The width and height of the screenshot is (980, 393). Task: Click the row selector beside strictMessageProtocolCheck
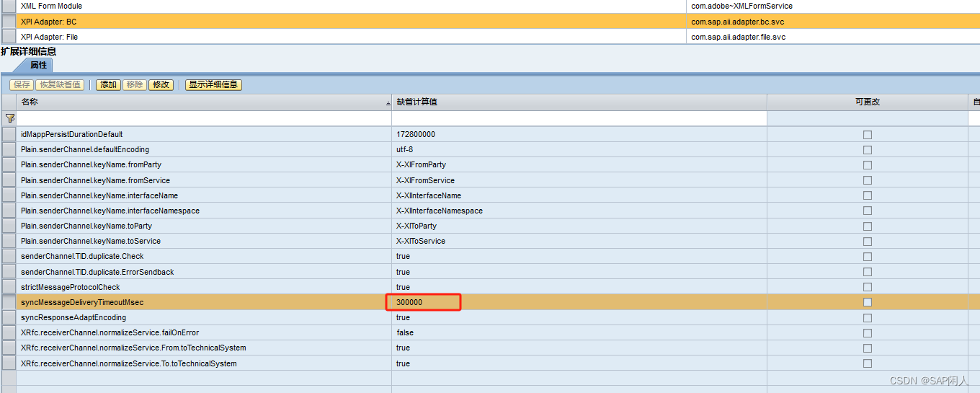tap(9, 287)
